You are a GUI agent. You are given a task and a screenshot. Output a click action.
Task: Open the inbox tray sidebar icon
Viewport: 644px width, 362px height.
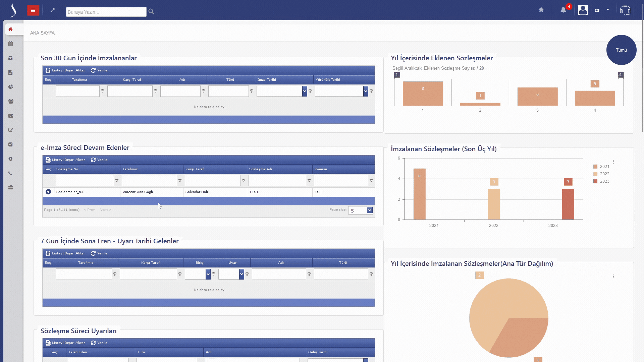point(11,58)
